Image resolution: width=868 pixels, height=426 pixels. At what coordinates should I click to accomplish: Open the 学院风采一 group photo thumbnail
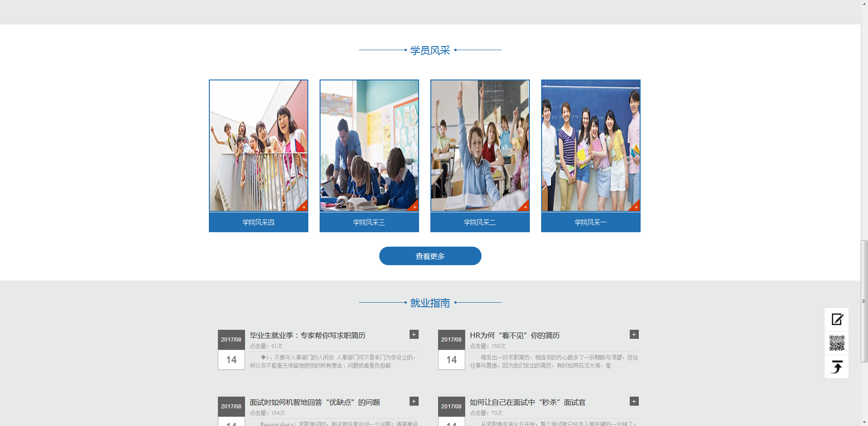click(x=590, y=145)
